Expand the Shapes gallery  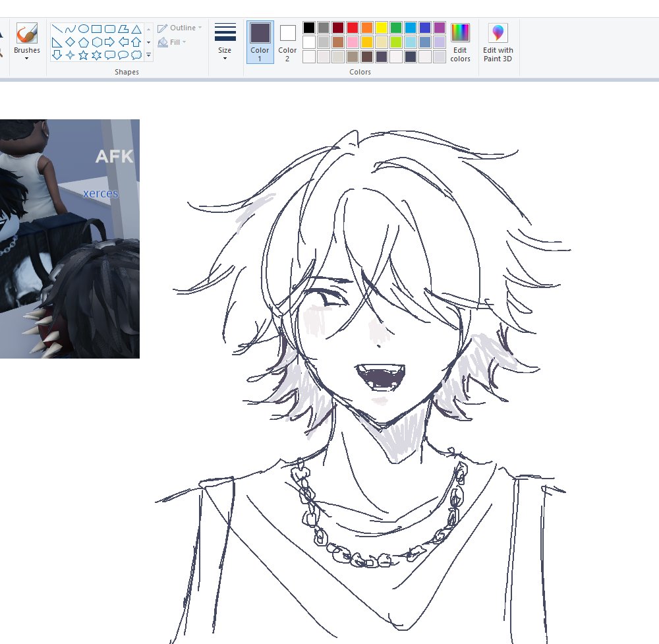click(148, 55)
